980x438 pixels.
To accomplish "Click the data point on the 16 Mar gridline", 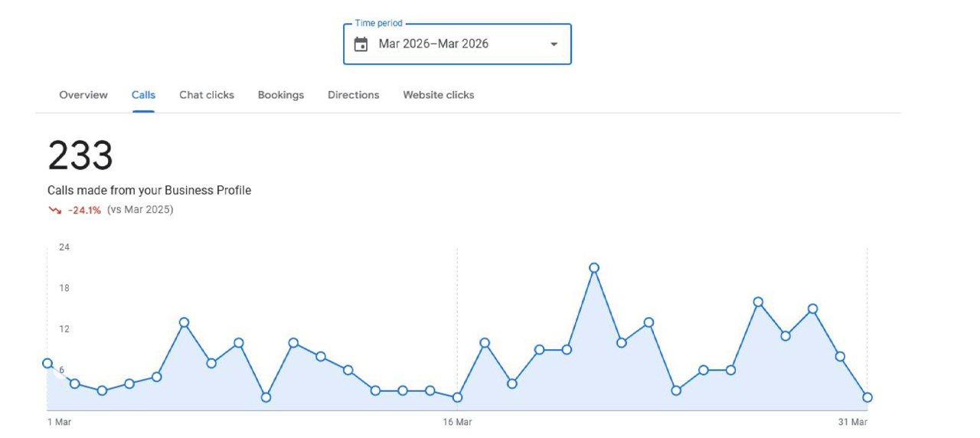I will point(457,397).
